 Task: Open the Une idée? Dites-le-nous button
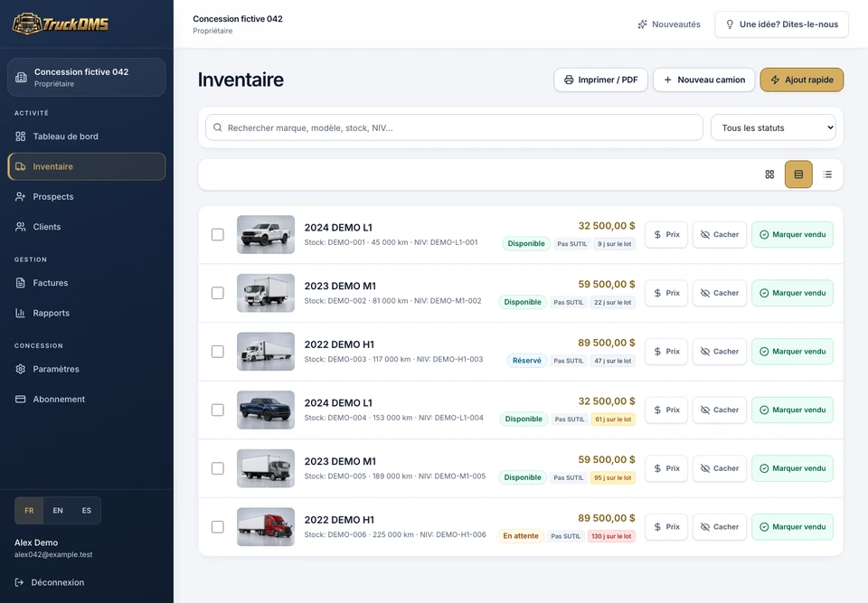coord(781,24)
